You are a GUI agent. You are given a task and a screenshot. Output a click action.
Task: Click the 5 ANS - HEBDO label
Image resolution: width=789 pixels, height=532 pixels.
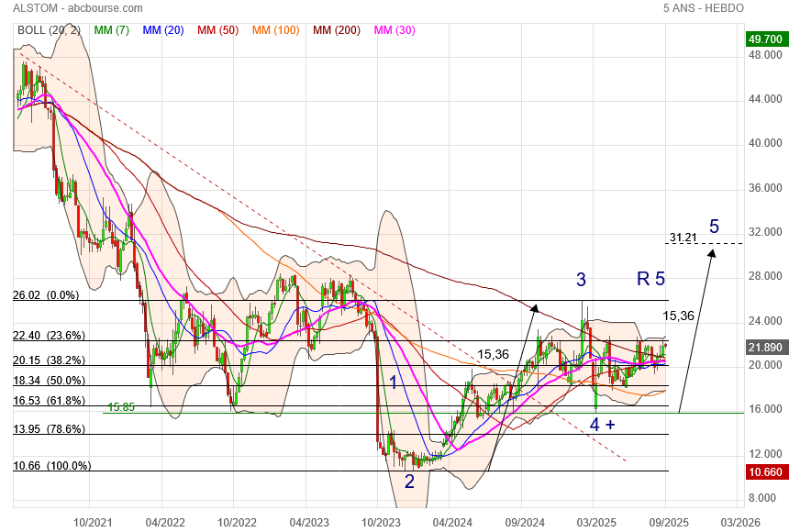pyautogui.click(x=703, y=8)
